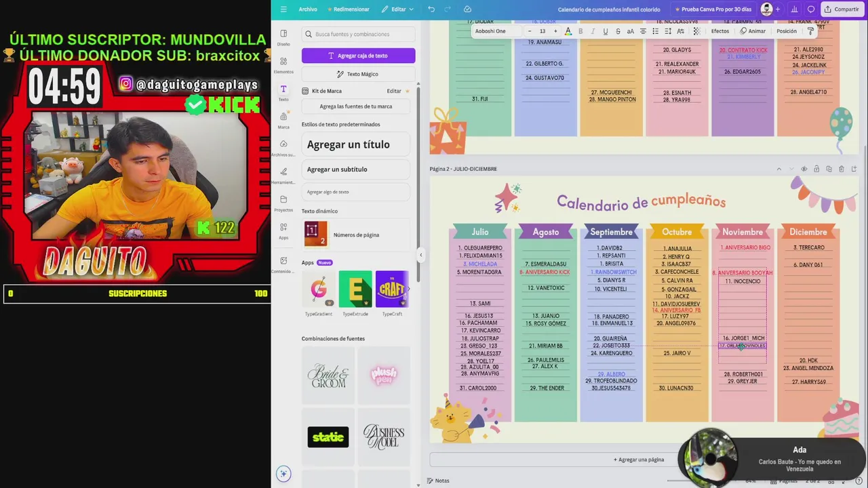Open the analytics chart icon in header
This screenshot has width=868, height=488.
click(794, 9)
